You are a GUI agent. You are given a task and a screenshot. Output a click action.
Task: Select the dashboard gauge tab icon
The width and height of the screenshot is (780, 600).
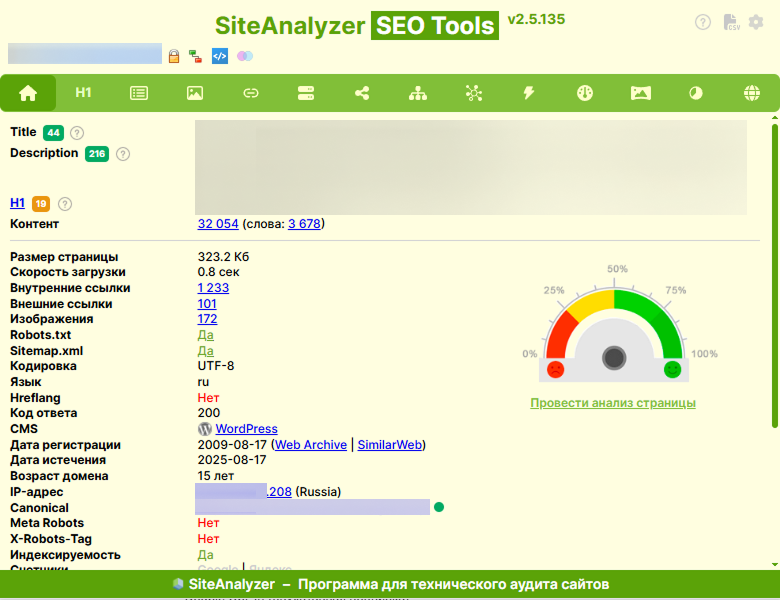pos(585,93)
